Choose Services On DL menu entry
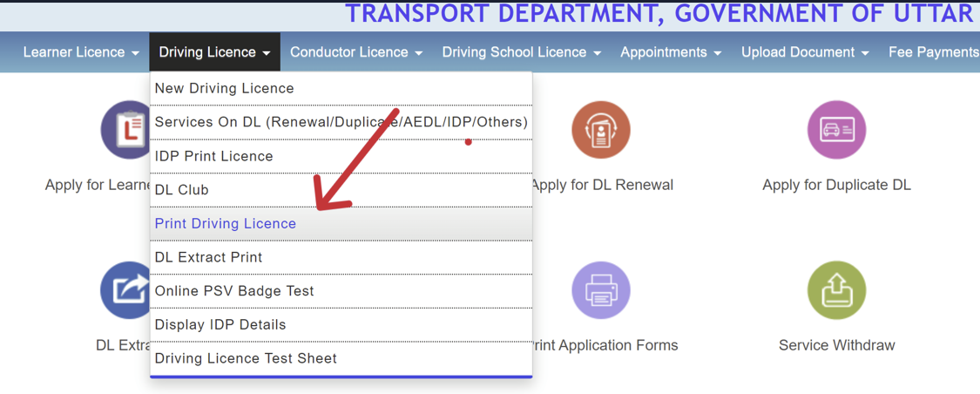The height and width of the screenshot is (394, 980). coord(341,122)
